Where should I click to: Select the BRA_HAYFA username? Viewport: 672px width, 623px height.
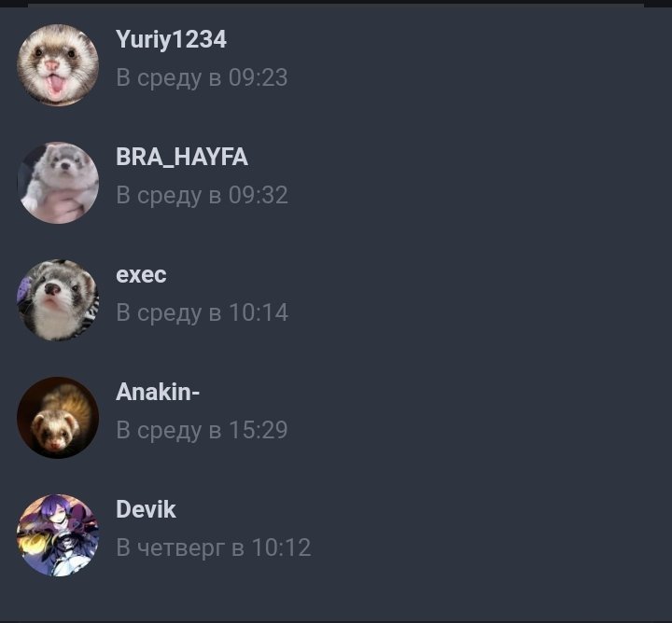pyautogui.click(x=182, y=157)
